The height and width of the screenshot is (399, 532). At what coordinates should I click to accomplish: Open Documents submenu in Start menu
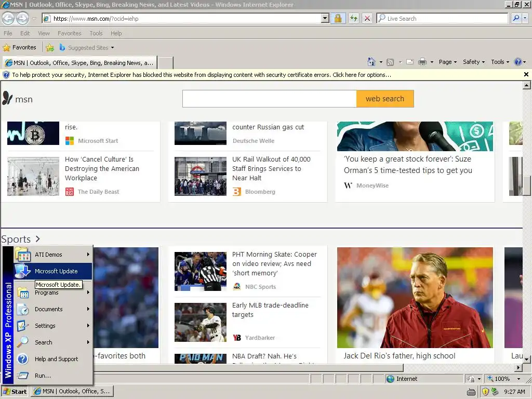click(x=53, y=309)
